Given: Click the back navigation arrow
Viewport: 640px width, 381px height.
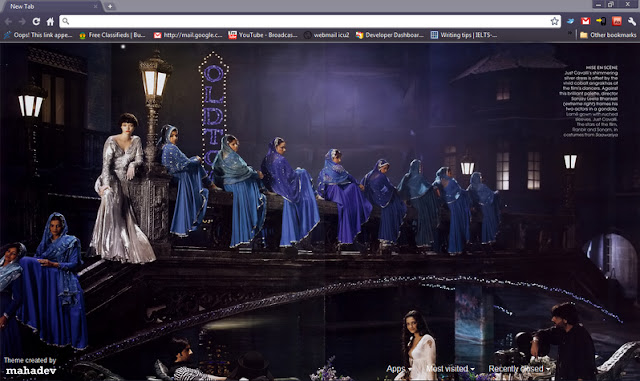Looking at the screenshot, I should point(8,21).
